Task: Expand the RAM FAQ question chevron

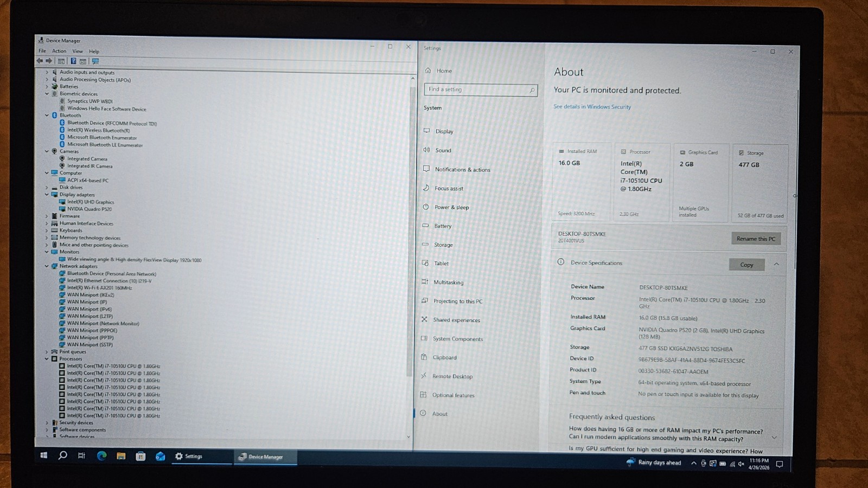Action: (774, 437)
